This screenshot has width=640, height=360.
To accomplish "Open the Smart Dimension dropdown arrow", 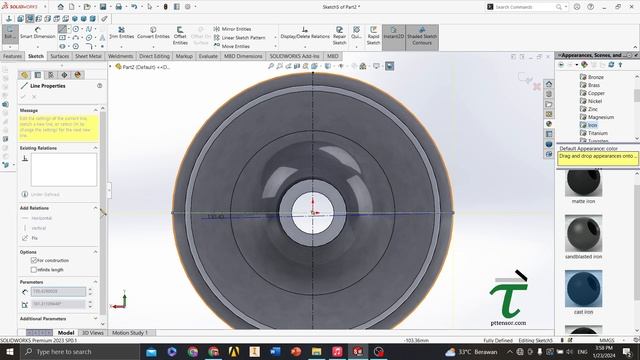I will pos(38,46).
